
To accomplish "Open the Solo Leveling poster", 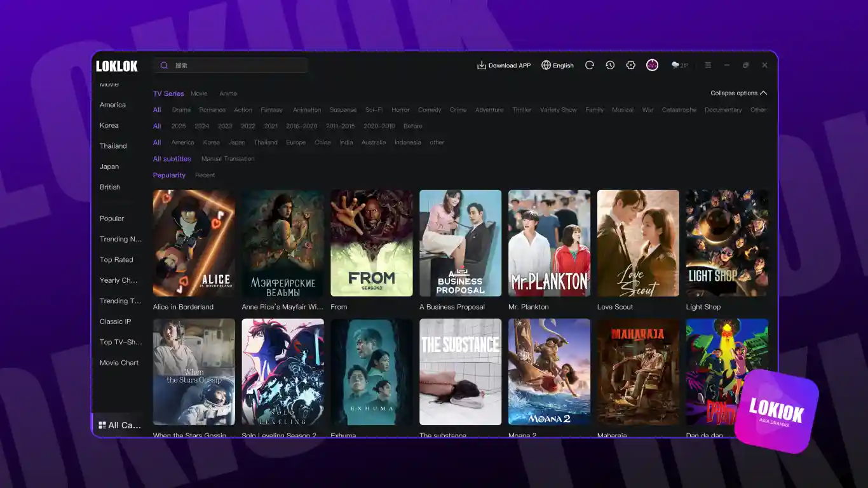I will (283, 372).
